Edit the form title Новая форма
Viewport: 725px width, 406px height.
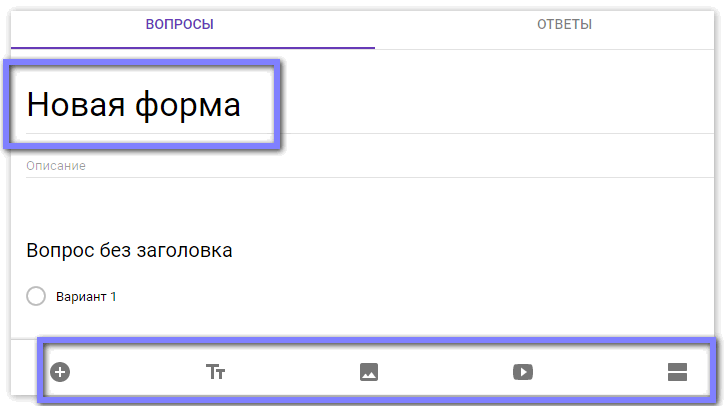(x=134, y=105)
